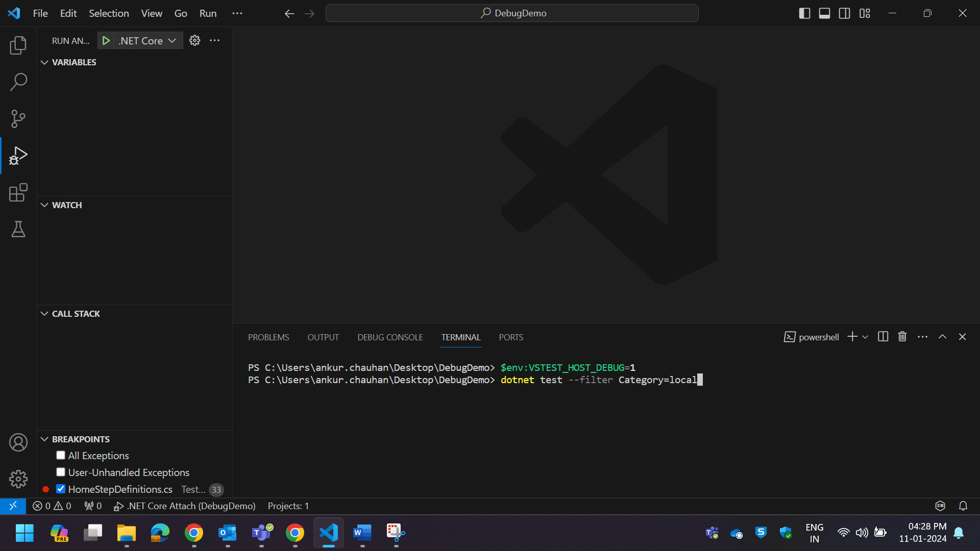Maximize the panel size with chevron up
The height and width of the screenshot is (551, 980).
tap(942, 337)
